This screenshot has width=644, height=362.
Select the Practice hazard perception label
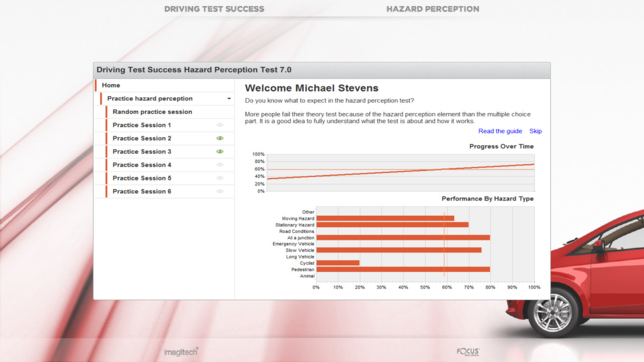(x=149, y=99)
